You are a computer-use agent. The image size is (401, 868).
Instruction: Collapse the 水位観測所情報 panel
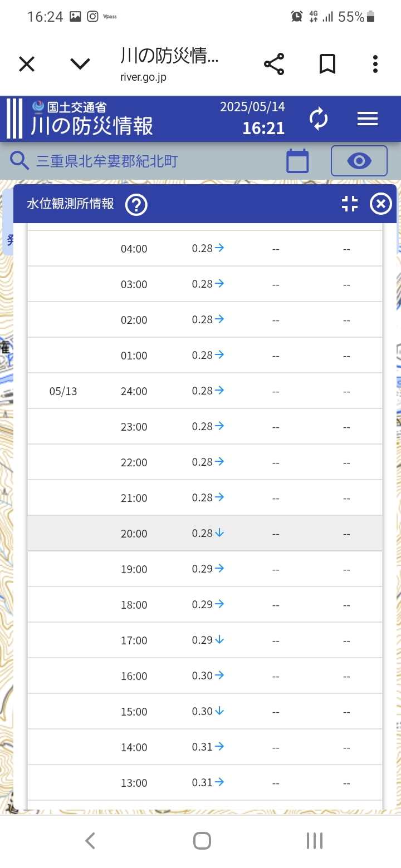pos(350,204)
